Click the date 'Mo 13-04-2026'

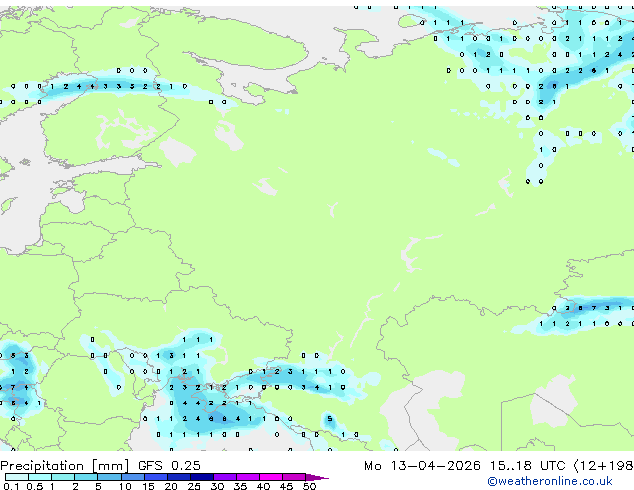pos(422,466)
